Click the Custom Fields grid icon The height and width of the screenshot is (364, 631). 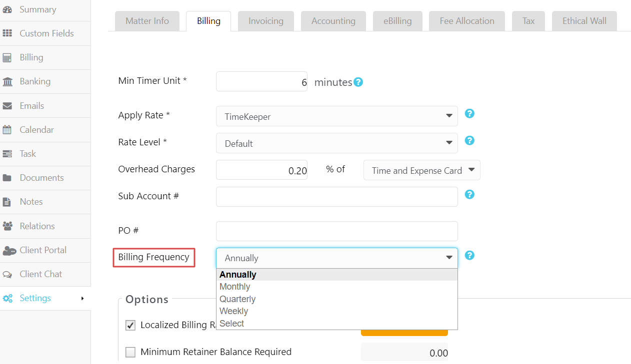(x=7, y=33)
